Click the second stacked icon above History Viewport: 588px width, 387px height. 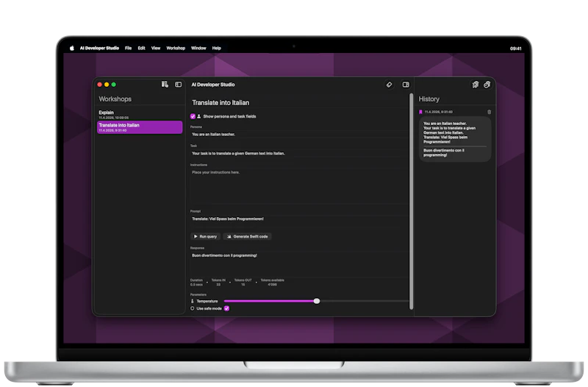487,85
